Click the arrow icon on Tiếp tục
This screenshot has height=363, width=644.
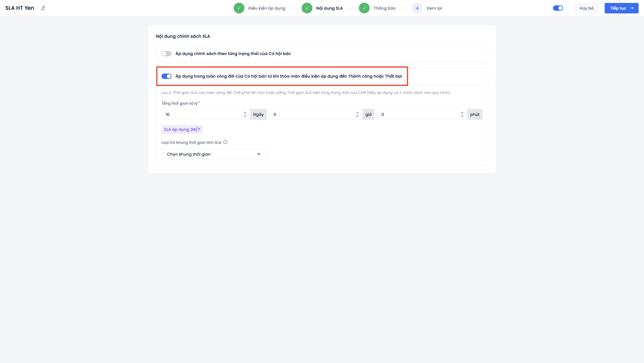click(x=632, y=8)
